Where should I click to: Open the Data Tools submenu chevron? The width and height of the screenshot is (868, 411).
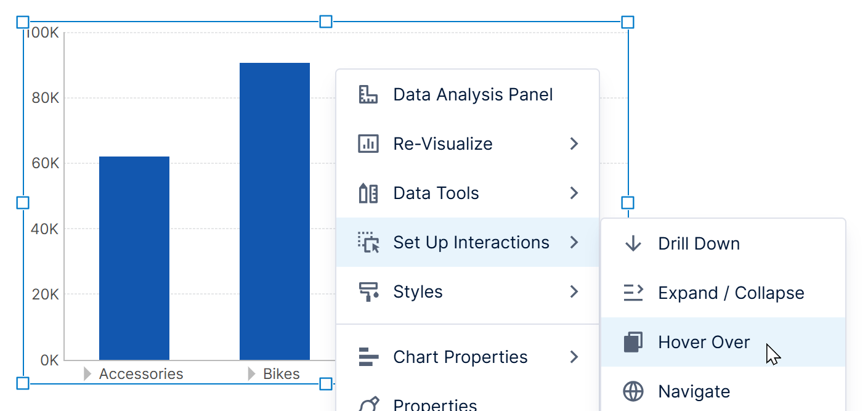(x=574, y=193)
